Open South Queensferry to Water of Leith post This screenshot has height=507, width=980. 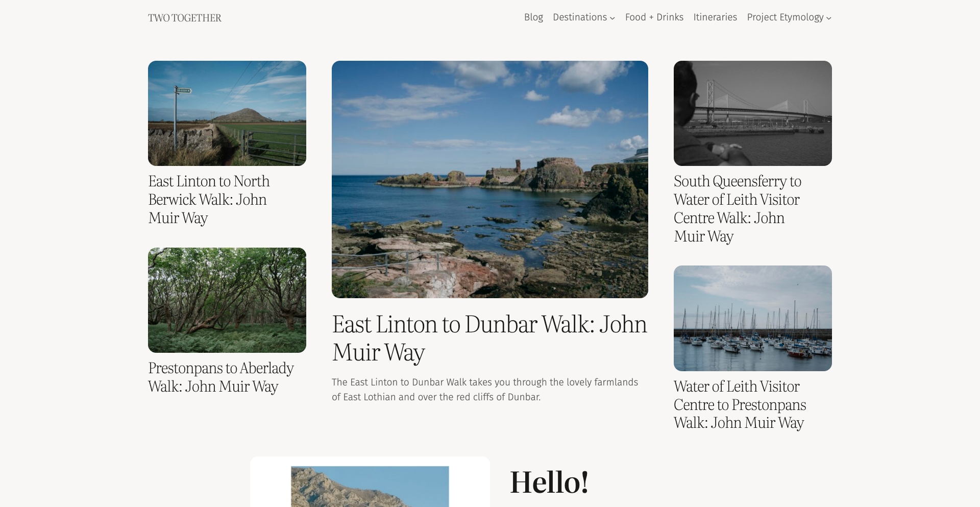[737, 208]
